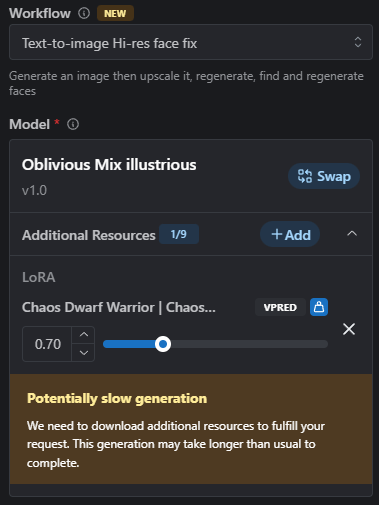The height and width of the screenshot is (505, 379).
Task: Open the Workflow dropdown selector
Action: [x=191, y=42]
